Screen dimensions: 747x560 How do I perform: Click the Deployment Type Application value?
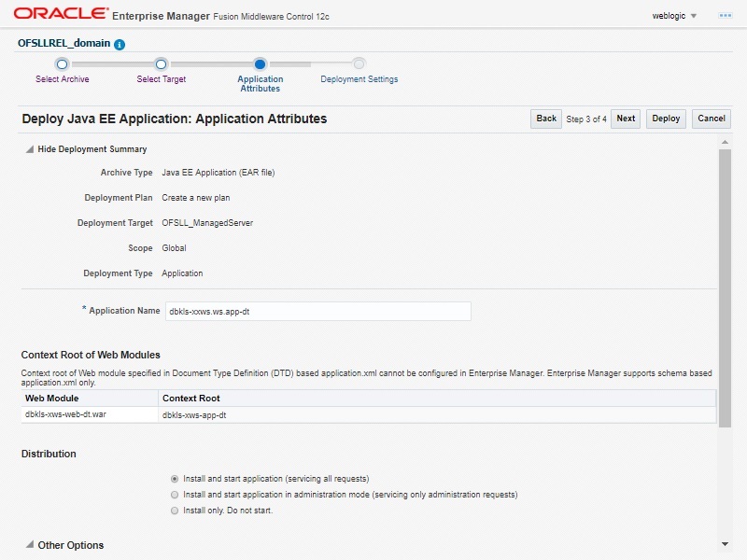click(182, 273)
